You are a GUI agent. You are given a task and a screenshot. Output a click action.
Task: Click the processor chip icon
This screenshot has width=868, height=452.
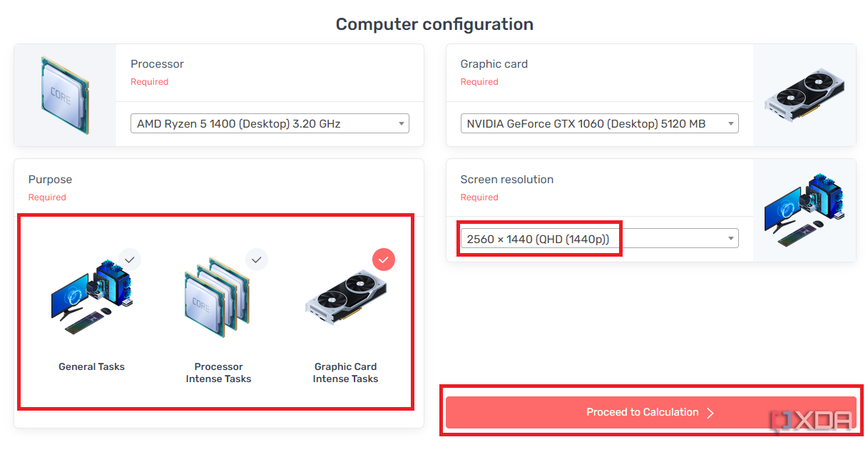[x=65, y=96]
